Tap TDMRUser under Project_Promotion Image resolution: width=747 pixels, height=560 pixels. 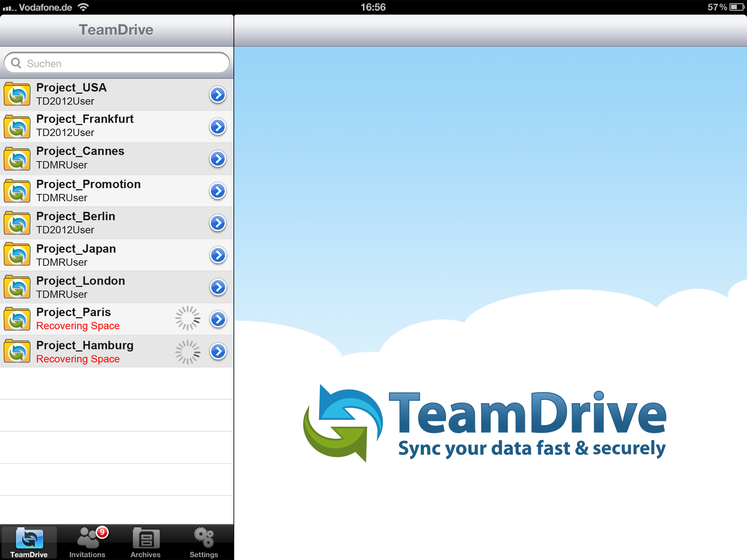tap(62, 198)
